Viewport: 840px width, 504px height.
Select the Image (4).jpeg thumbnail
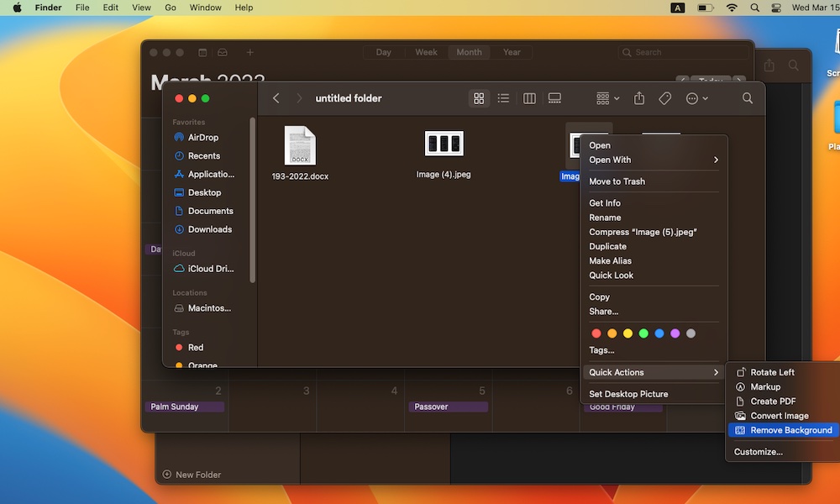click(444, 143)
